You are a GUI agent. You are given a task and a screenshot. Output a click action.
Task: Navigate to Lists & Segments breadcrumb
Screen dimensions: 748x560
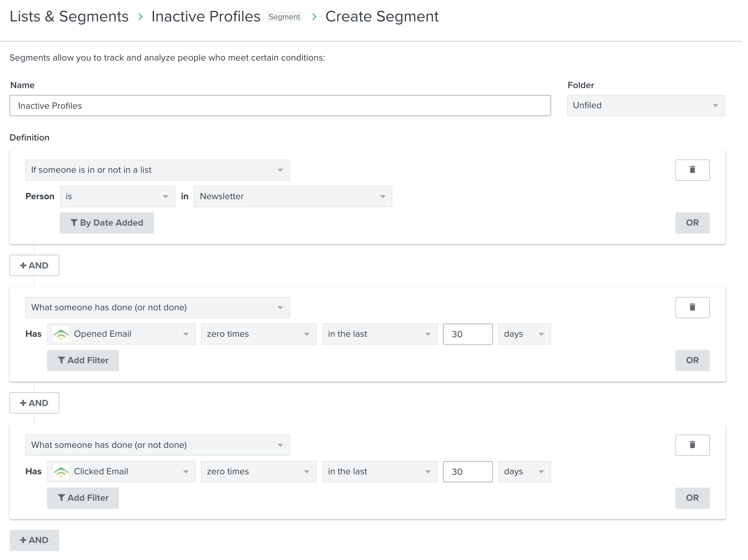pos(69,16)
